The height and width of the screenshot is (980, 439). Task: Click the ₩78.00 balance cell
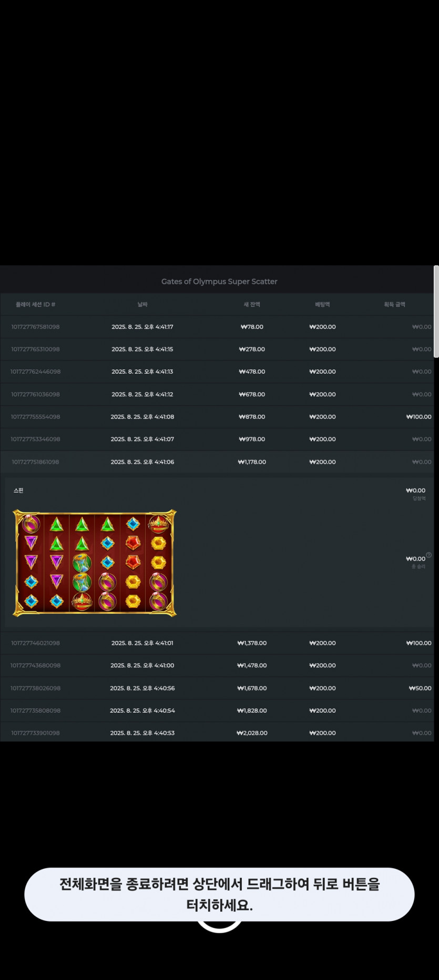252,327
